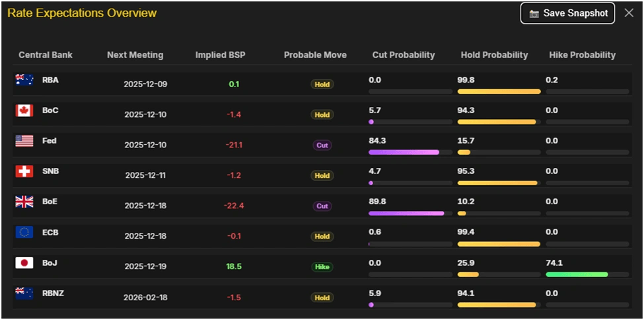
Task: Click the Japanese flag icon for BoJ
Action: [24, 262]
